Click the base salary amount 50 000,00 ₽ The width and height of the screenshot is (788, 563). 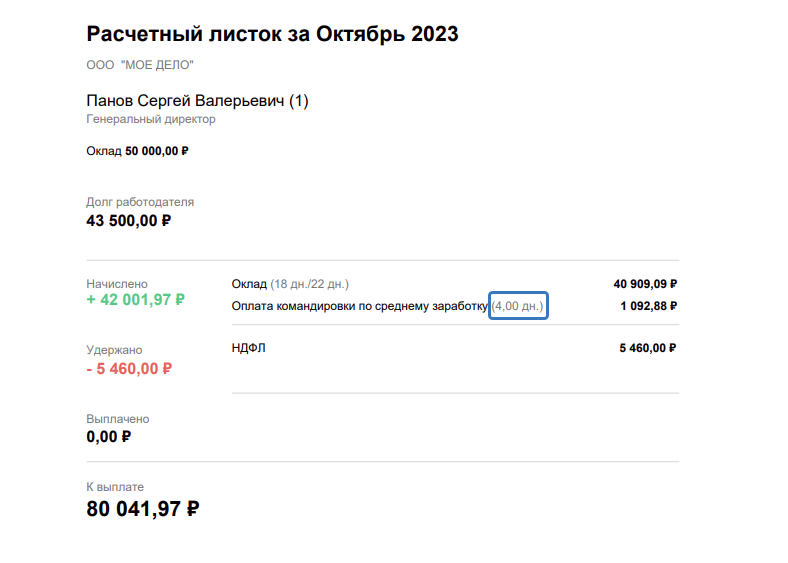click(x=157, y=151)
